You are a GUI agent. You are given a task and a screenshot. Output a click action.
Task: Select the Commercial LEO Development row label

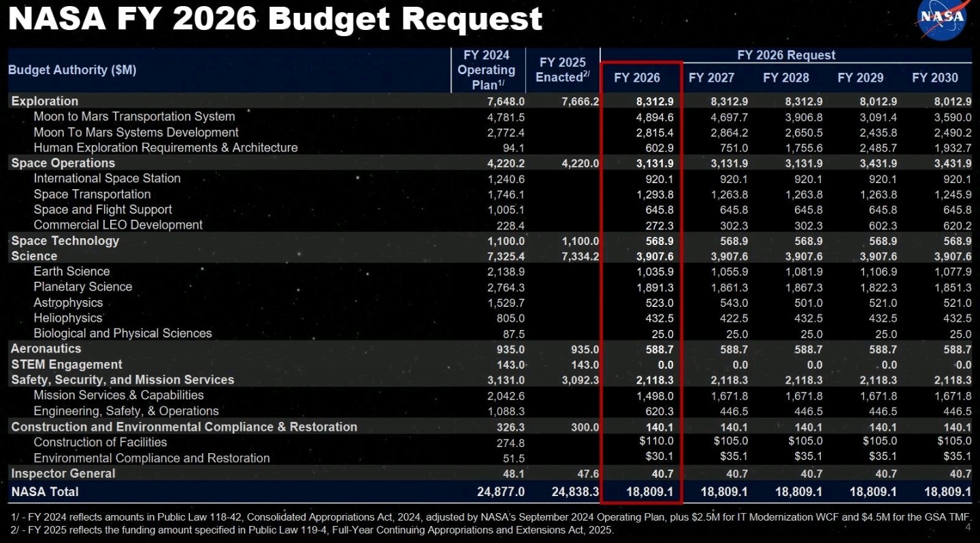(118, 225)
